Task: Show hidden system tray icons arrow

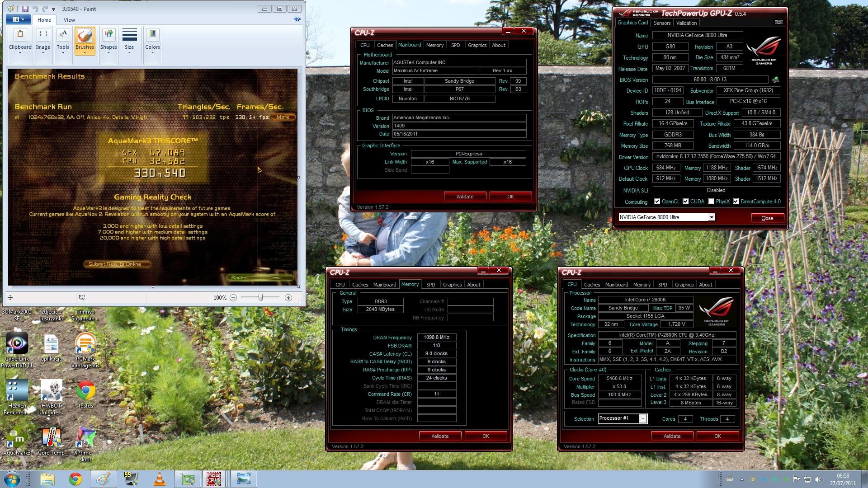Action: point(741,479)
